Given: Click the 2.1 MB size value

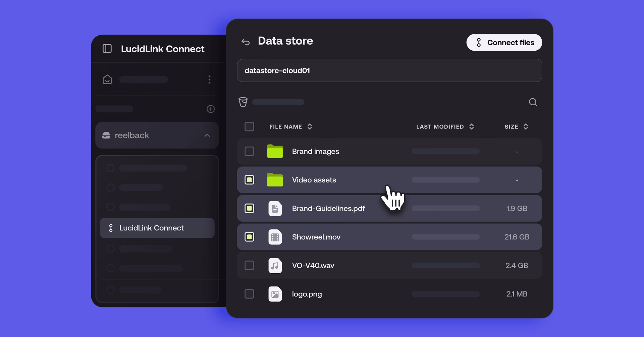Looking at the screenshot, I should point(517,294).
